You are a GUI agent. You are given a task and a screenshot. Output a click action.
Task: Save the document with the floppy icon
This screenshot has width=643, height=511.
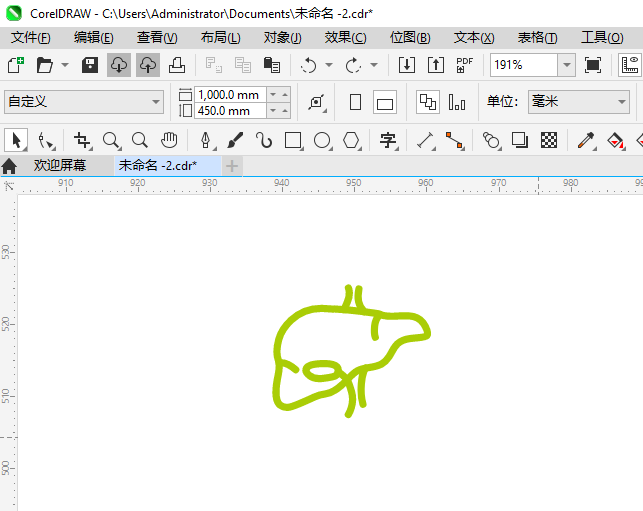(x=90, y=65)
